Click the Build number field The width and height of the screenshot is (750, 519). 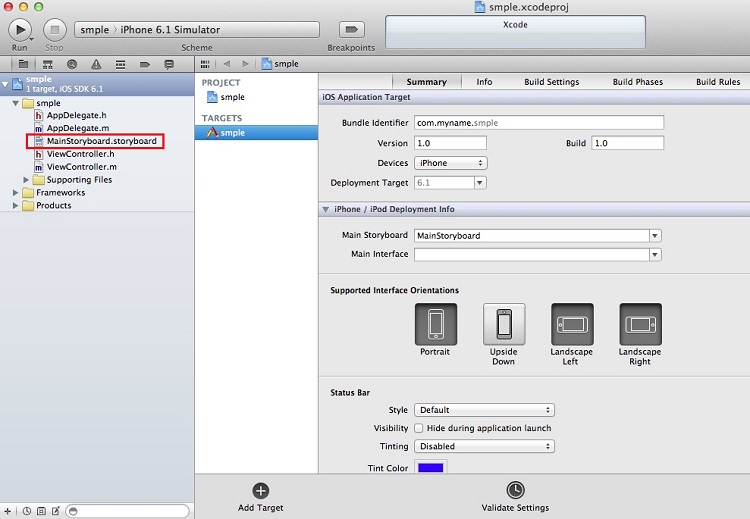[x=628, y=143]
